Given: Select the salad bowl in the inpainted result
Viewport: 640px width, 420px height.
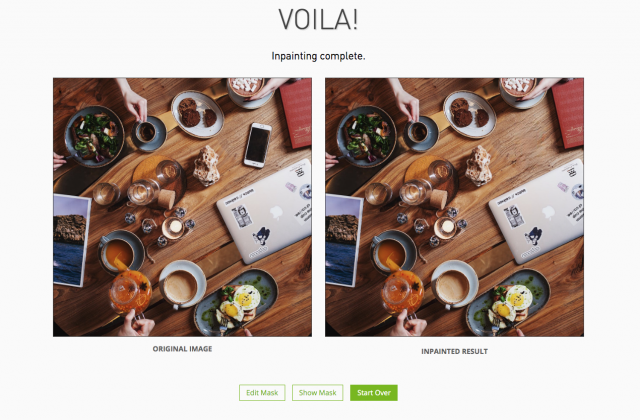Looking at the screenshot, I should coord(367,136).
